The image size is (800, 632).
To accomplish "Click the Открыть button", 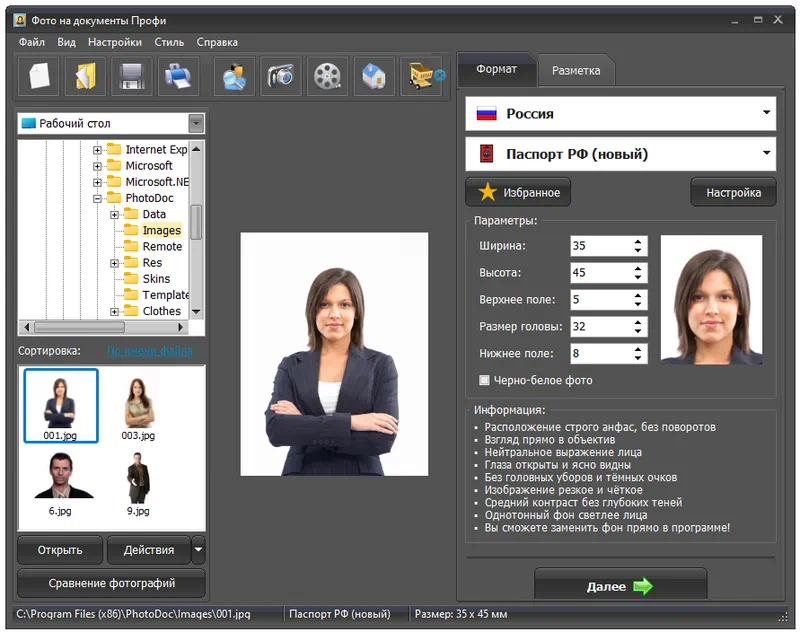I will coord(60,549).
